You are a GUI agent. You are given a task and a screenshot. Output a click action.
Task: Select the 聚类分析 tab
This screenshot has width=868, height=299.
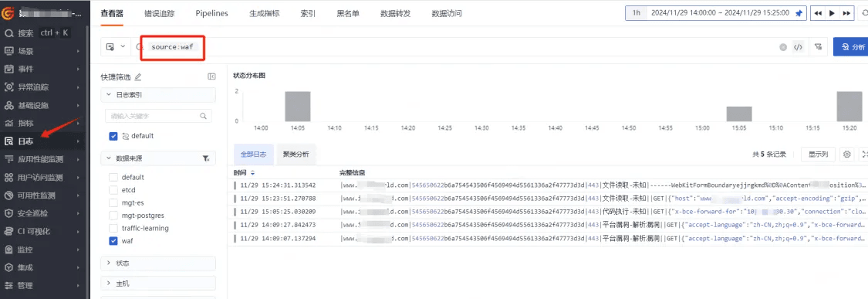(x=296, y=155)
